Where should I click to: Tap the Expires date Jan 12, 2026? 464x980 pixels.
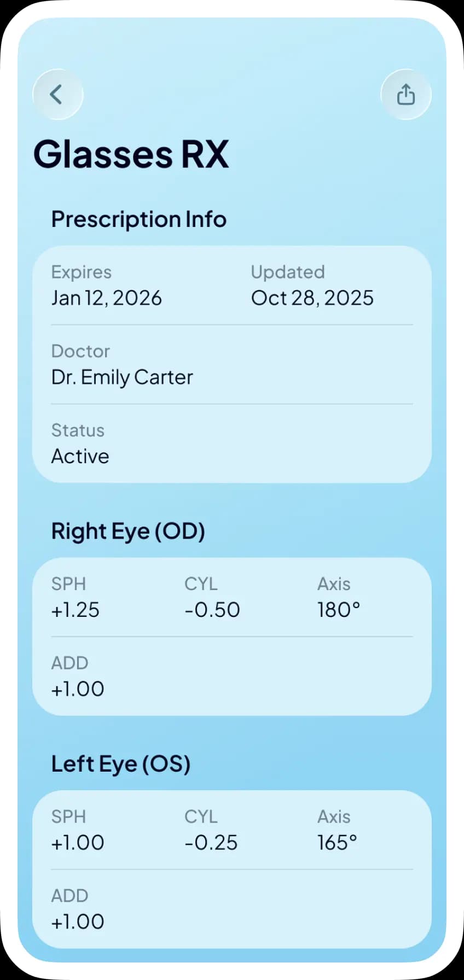106,298
